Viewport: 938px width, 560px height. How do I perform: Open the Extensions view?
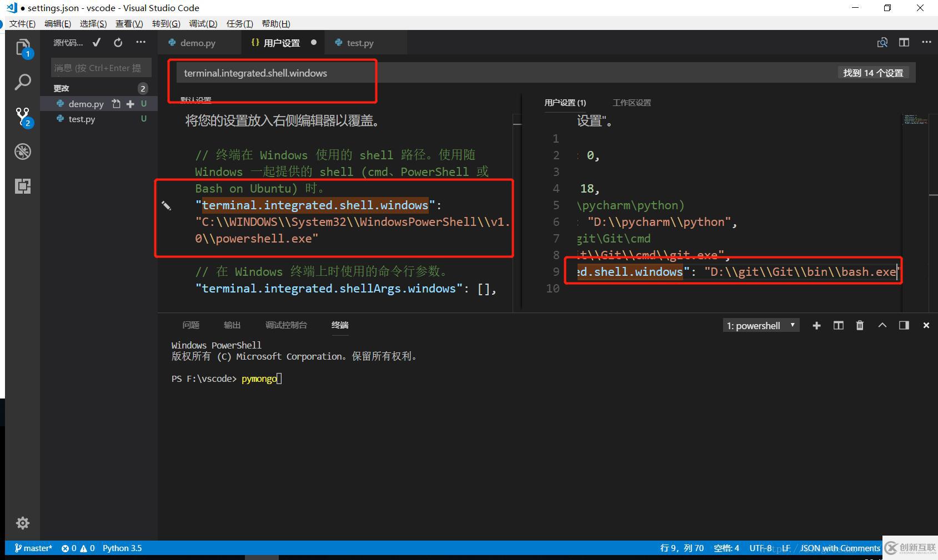click(23, 186)
